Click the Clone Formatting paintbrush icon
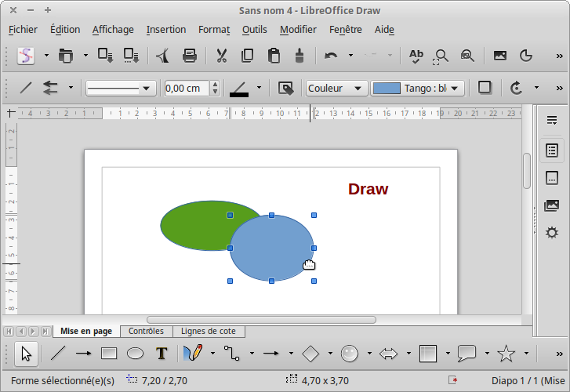The width and height of the screenshot is (570, 392). tap(299, 56)
